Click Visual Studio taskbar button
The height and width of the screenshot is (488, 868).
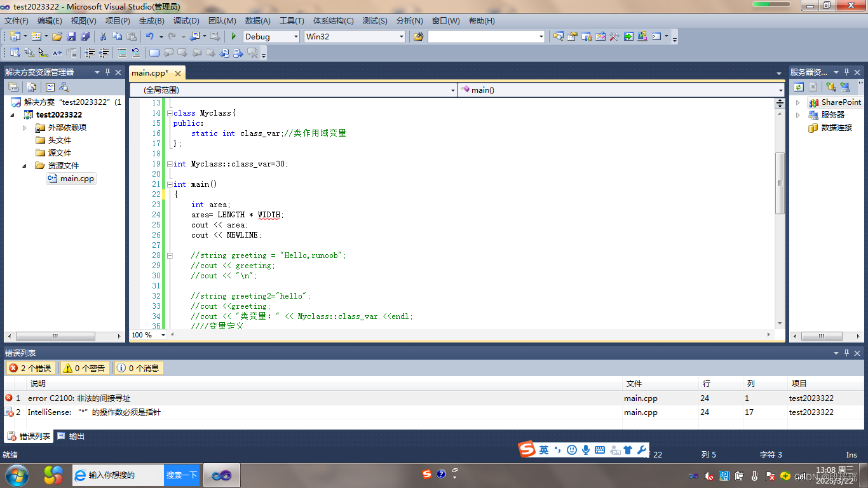(222, 475)
